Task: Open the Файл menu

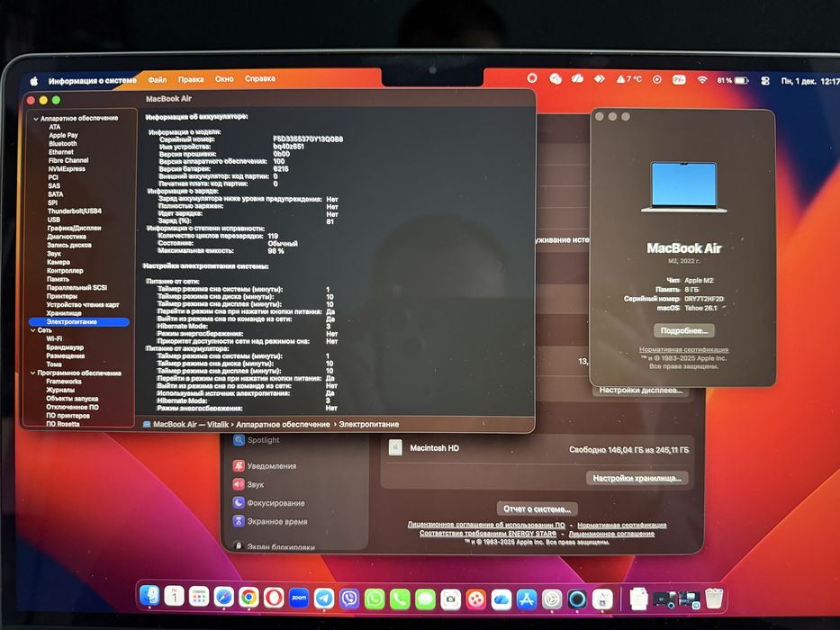Action: [157, 80]
